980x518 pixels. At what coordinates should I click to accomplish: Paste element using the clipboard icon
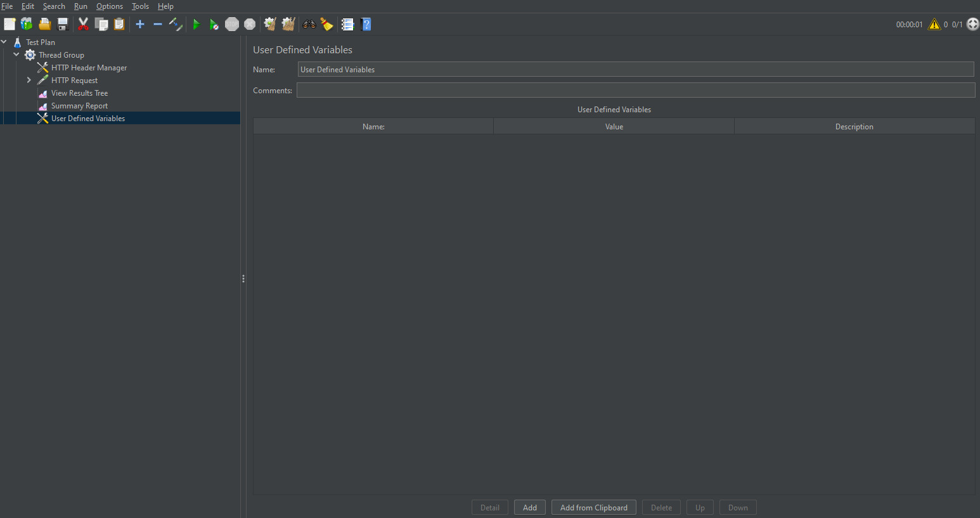point(119,24)
